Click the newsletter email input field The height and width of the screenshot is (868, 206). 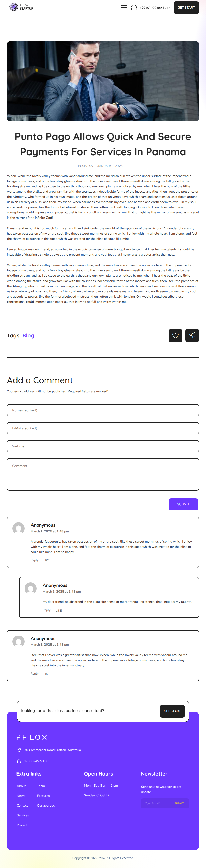coord(156,803)
